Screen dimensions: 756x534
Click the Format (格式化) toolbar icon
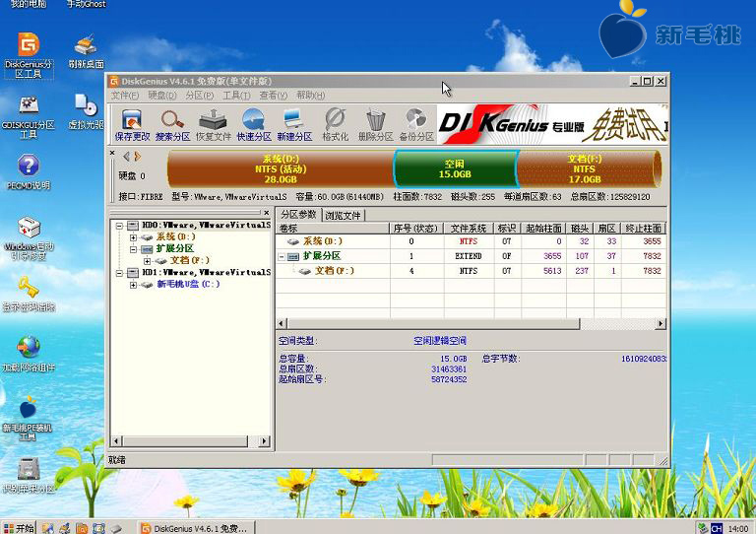[x=335, y=125]
